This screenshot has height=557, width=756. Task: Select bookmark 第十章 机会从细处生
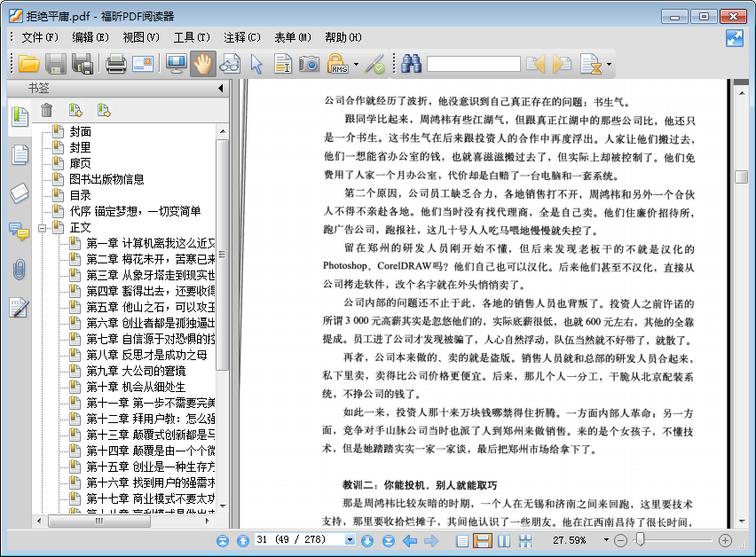136,387
